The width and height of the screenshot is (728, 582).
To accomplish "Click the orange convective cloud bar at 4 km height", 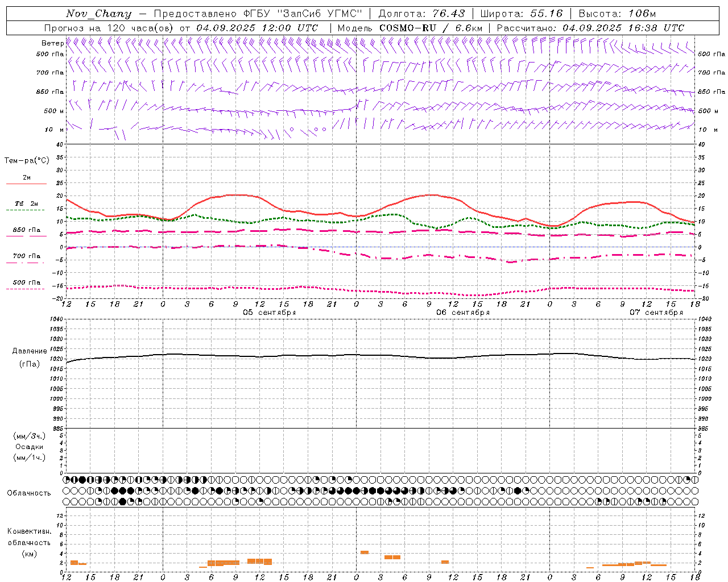I will (365, 552).
